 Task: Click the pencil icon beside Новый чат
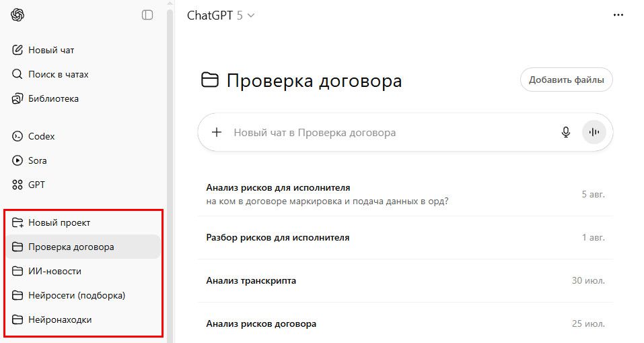[x=17, y=50]
